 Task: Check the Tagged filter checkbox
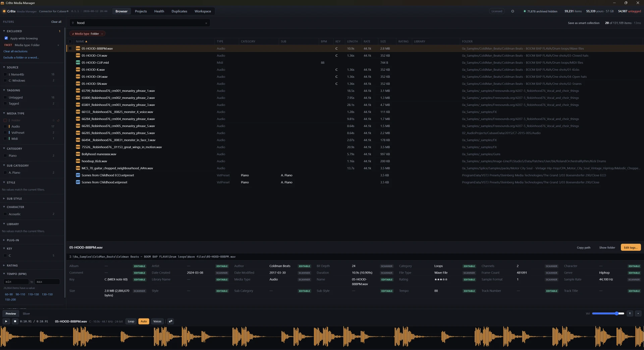[5, 104]
